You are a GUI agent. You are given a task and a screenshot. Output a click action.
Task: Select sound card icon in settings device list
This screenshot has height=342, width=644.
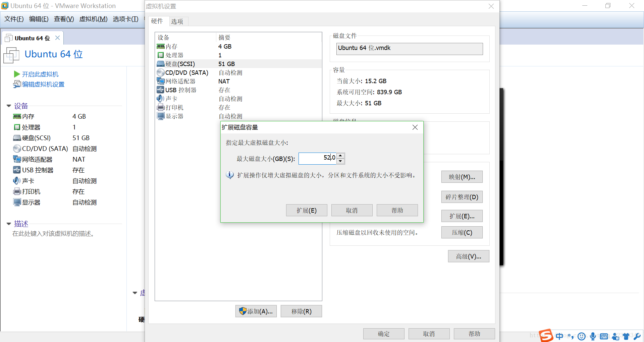pyautogui.click(x=160, y=99)
